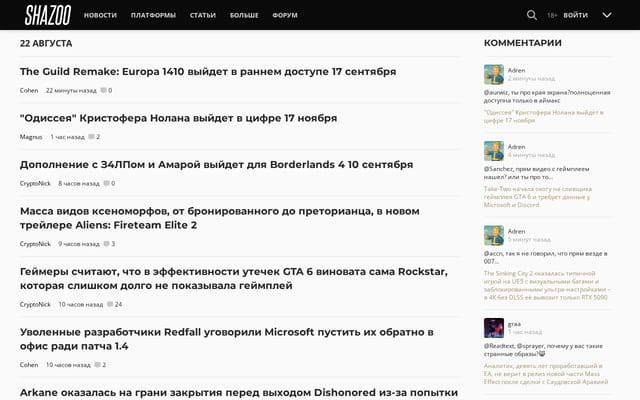The width and height of the screenshot is (640, 400).
Task: Go to the Форум section
Action: click(285, 15)
